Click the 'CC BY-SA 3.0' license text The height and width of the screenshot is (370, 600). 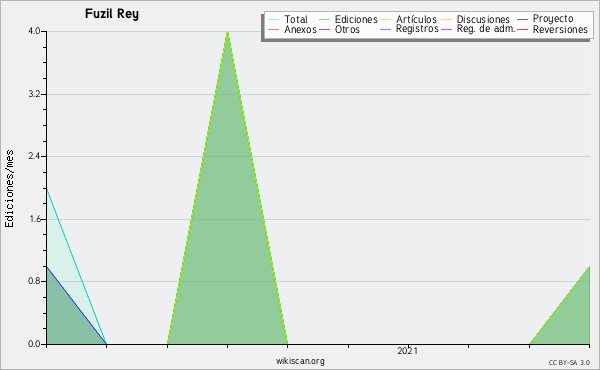tap(569, 362)
